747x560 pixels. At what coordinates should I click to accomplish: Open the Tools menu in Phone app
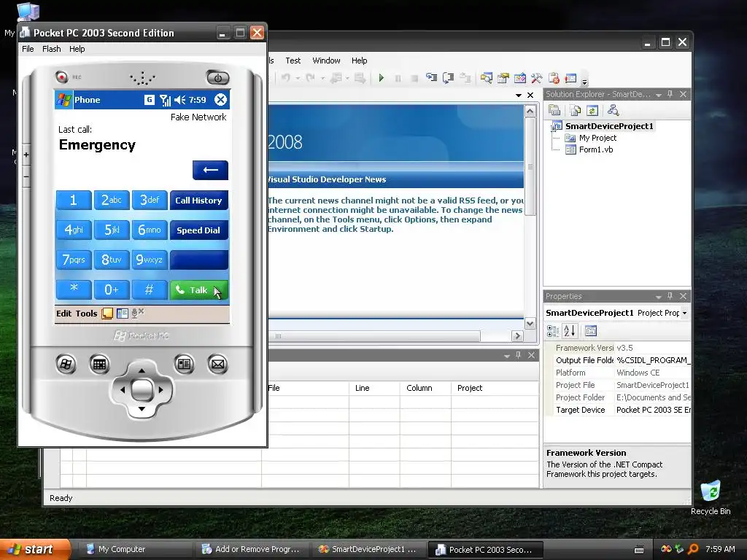86,314
